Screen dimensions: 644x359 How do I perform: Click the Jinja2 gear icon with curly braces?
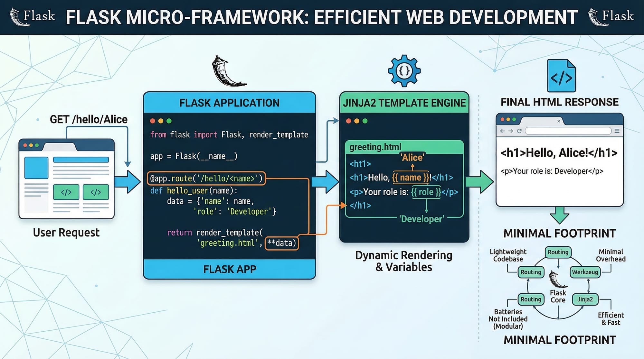point(404,71)
